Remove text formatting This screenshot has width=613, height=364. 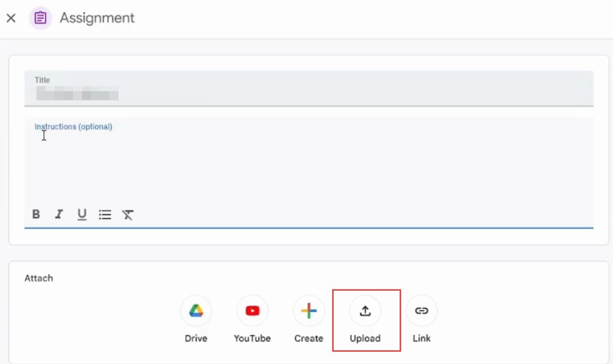tap(128, 215)
